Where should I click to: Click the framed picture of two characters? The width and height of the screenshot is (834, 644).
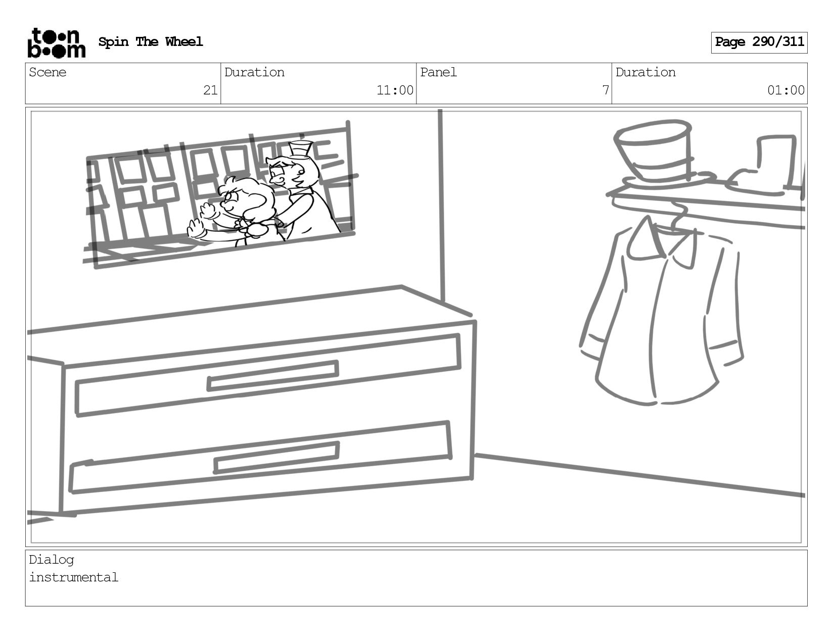point(220,194)
